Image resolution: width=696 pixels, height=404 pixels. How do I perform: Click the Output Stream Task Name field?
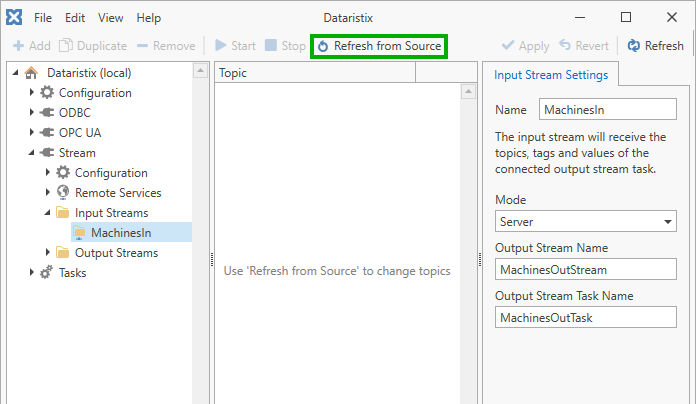point(585,317)
